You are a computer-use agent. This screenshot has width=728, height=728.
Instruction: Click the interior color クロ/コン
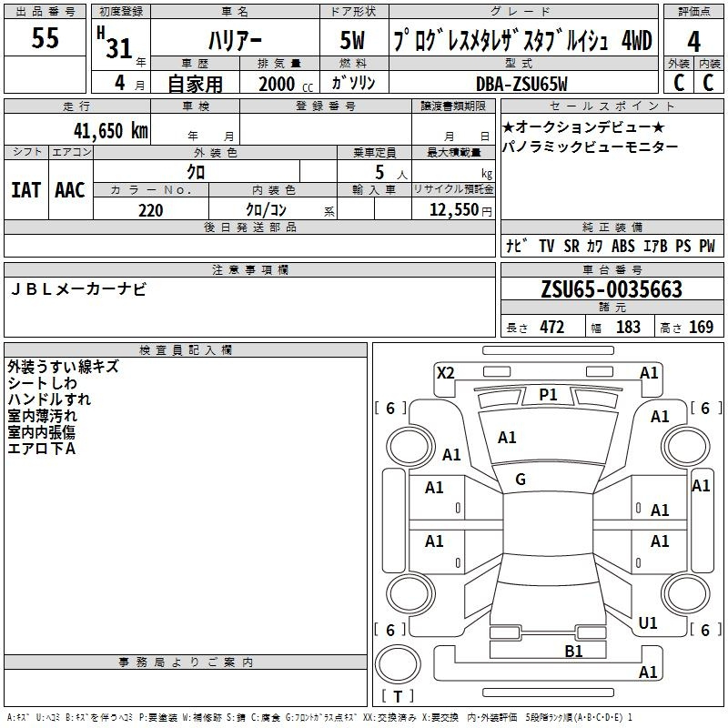pyautogui.click(x=266, y=210)
